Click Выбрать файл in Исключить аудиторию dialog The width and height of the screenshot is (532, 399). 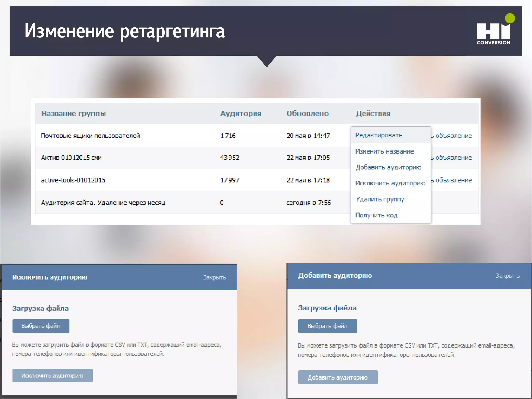(41, 326)
